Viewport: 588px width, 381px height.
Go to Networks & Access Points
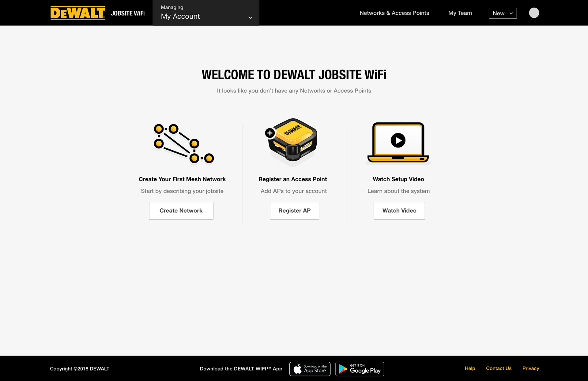[394, 13]
